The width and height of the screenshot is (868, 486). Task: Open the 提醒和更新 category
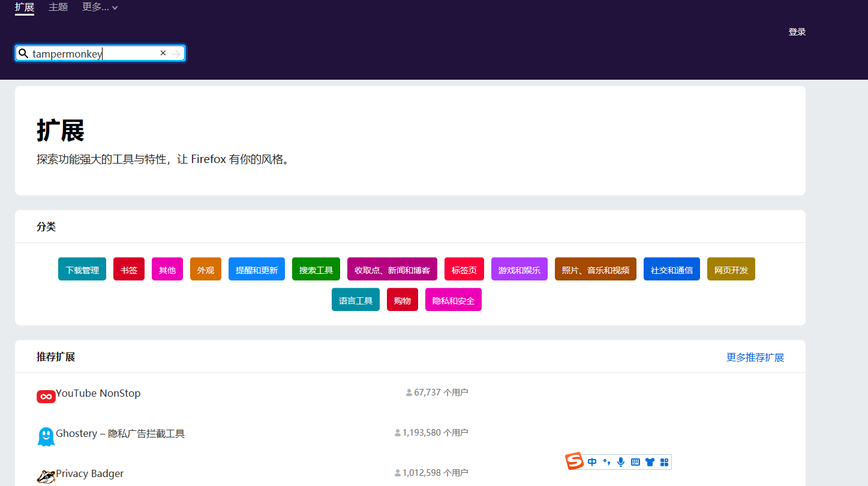pos(257,269)
